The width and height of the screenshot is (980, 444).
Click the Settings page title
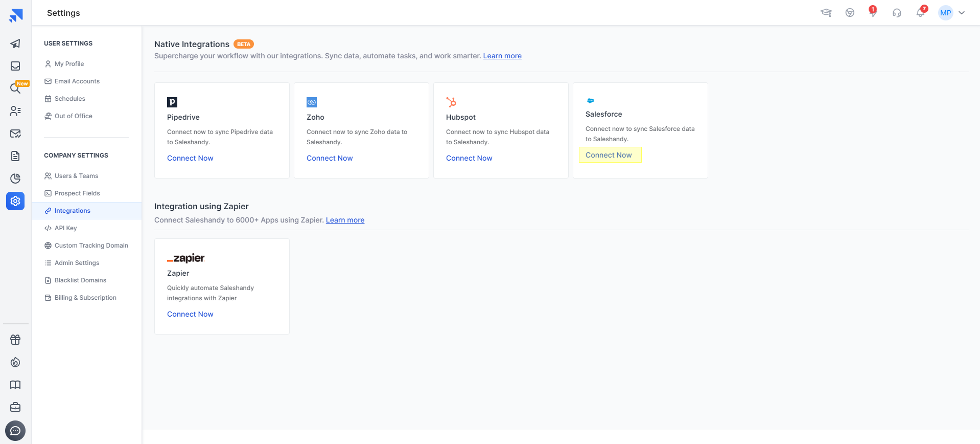(x=63, y=13)
